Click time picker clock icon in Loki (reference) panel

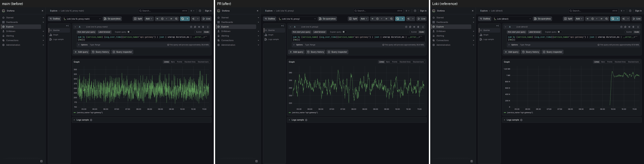click(x=593, y=19)
